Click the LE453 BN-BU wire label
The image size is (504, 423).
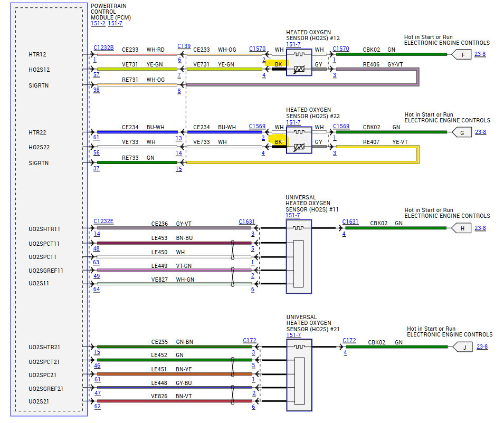point(172,238)
